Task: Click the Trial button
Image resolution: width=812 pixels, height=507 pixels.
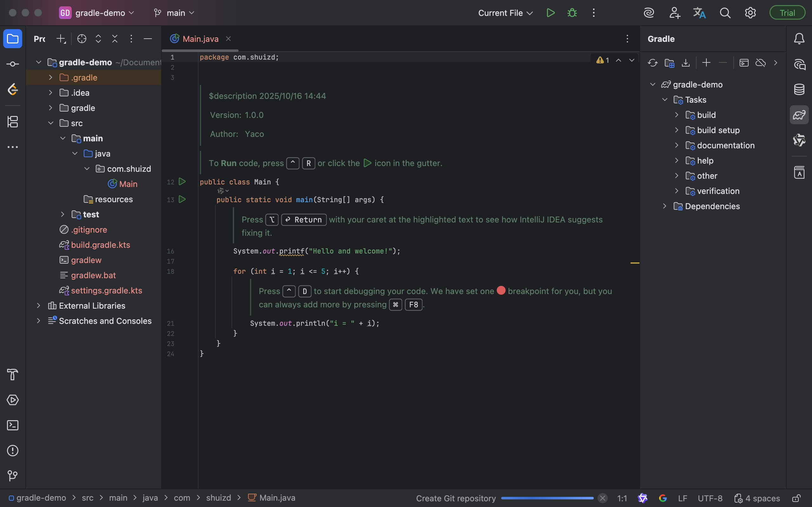Action: [x=787, y=13]
